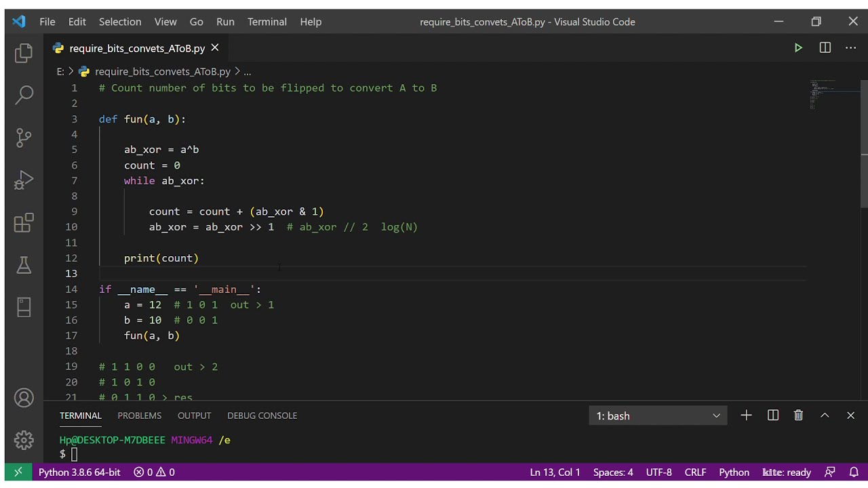Open the Extensions view
This screenshot has height=488, width=868.
[24, 222]
